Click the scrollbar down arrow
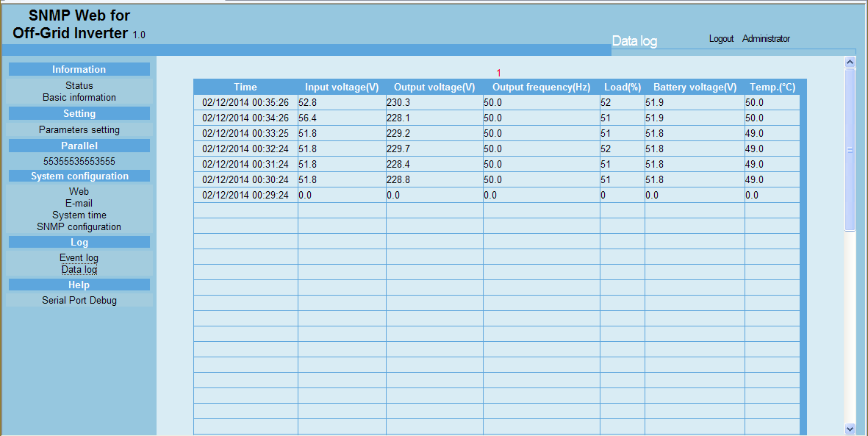This screenshot has height=436, width=868. [850, 428]
